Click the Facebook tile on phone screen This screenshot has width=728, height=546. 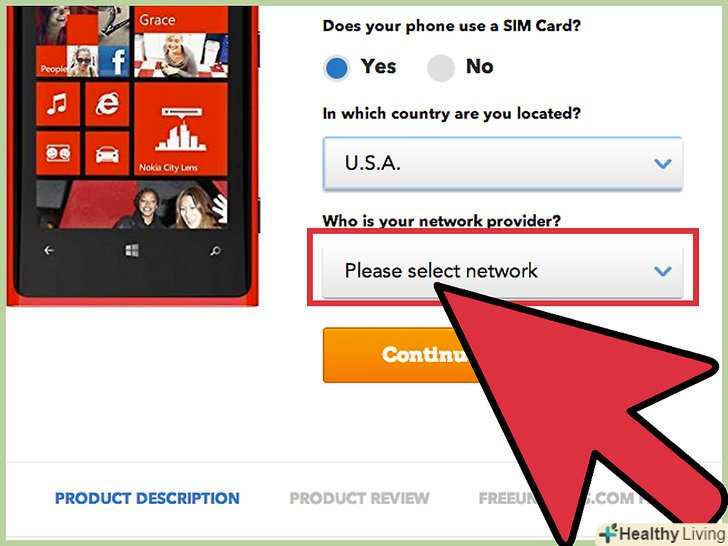click(x=114, y=61)
